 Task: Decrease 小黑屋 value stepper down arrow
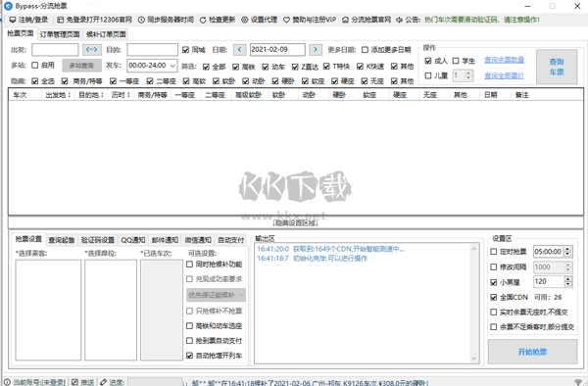coord(568,284)
